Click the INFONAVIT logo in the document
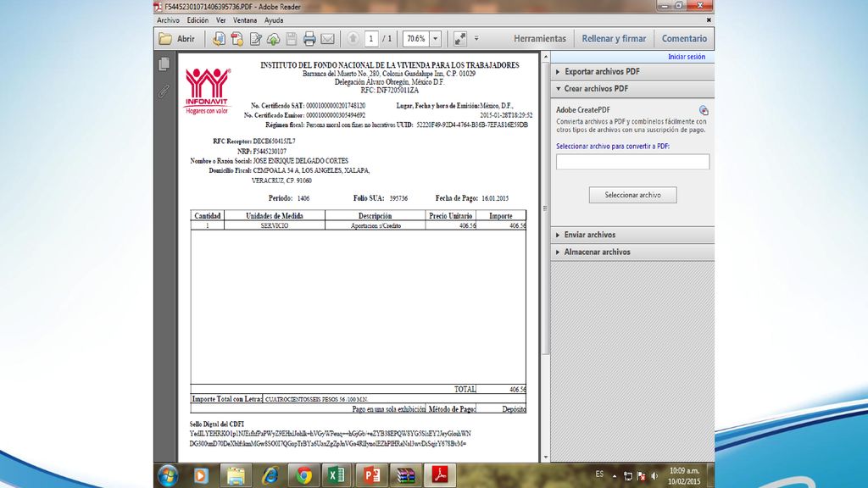This screenshot has width=868, height=488. click(x=207, y=91)
